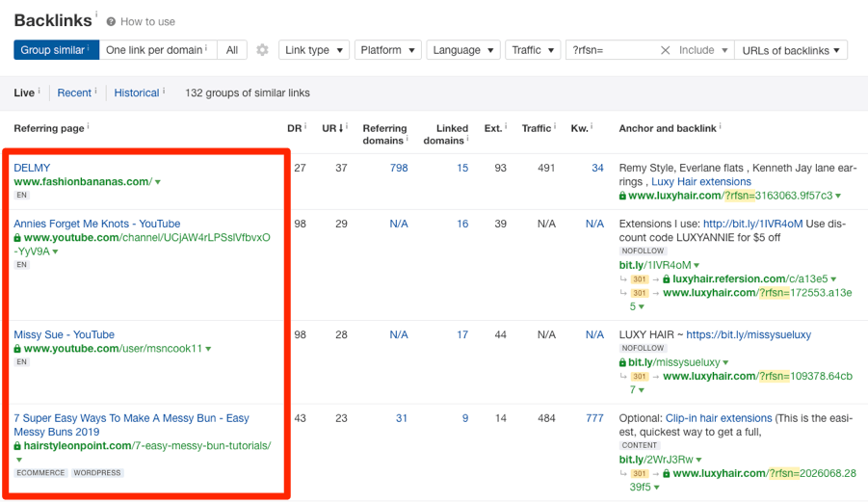Click referring domains value 798
The width and height of the screenshot is (868, 503).
(x=399, y=168)
